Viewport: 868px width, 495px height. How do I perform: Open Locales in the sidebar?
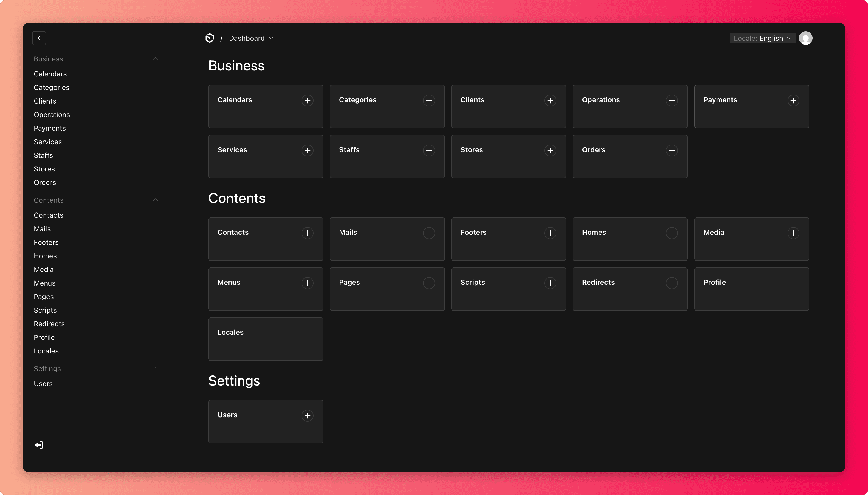(x=46, y=351)
